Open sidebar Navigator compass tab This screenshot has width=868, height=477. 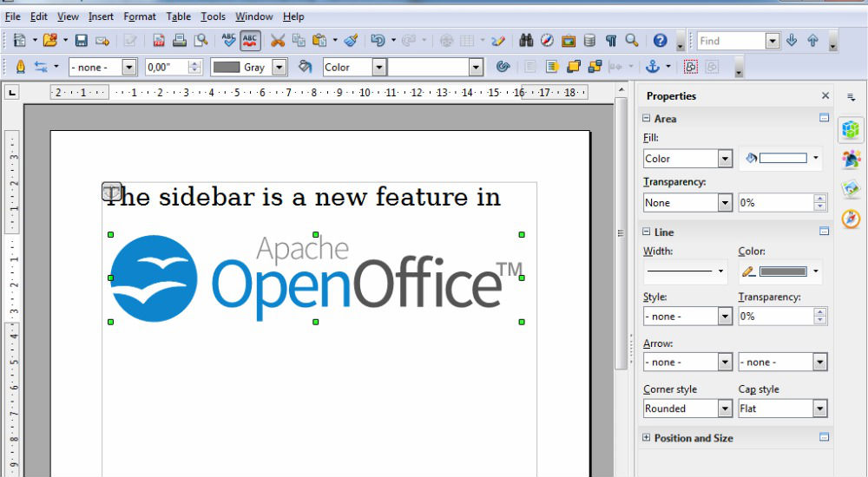click(x=852, y=219)
